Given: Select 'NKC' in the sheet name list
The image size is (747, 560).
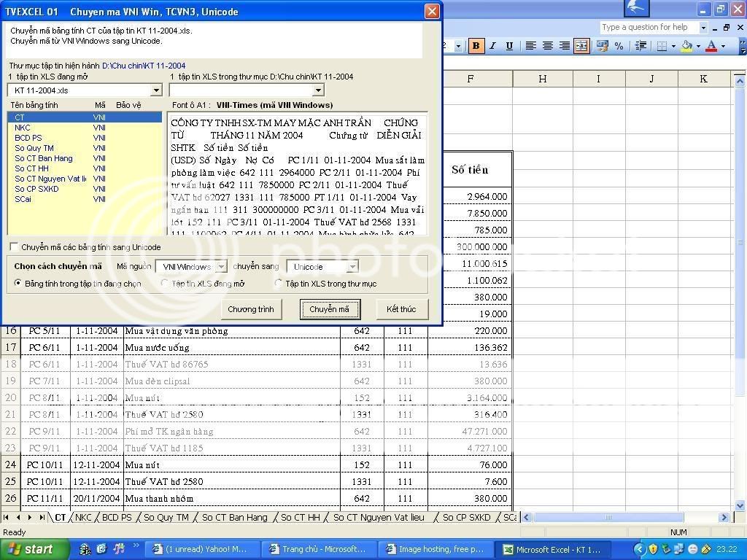Looking at the screenshot, I should (x=23, y=128).
